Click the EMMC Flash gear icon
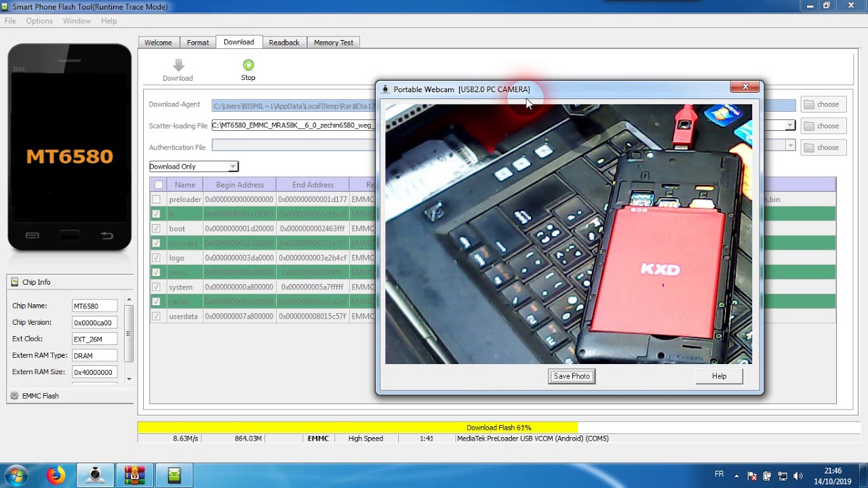Image resolution: width=868 pixels, height=488 pixels. 14,396
